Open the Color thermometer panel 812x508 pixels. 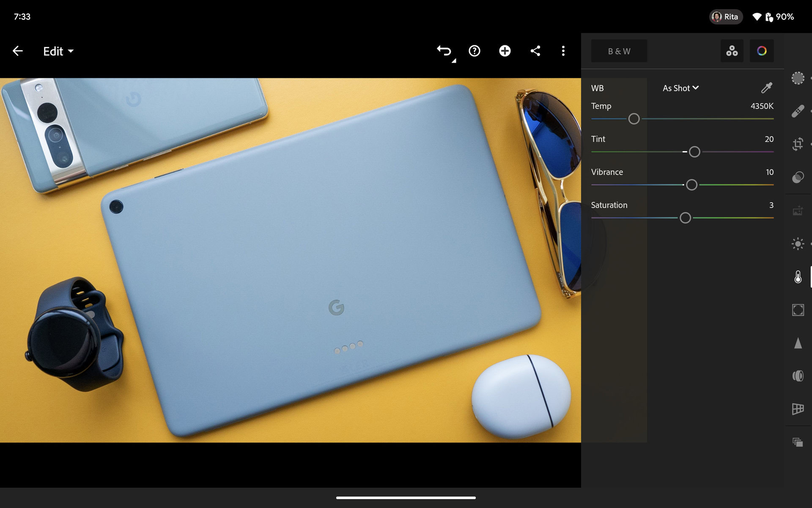click(x=798, y=277)
